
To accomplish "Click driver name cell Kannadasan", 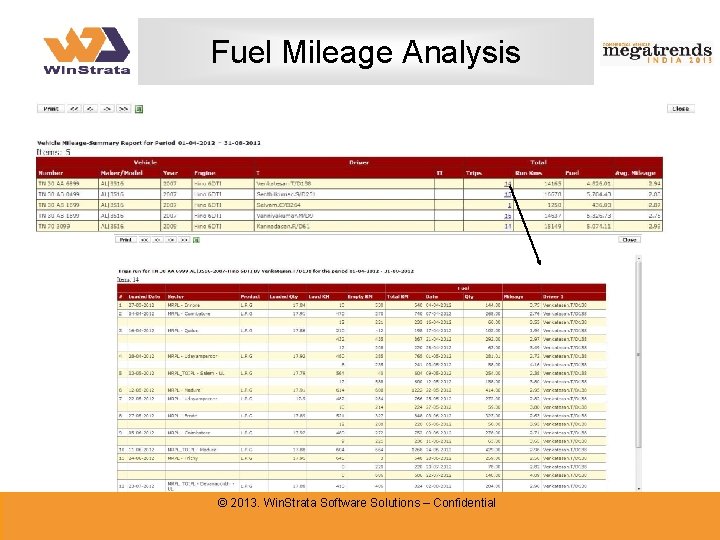I will 344,226.
